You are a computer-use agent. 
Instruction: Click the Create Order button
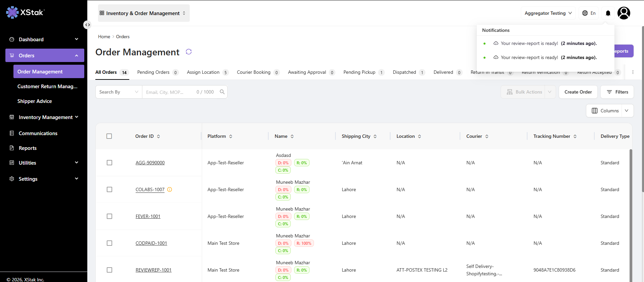tap(578, 92)
